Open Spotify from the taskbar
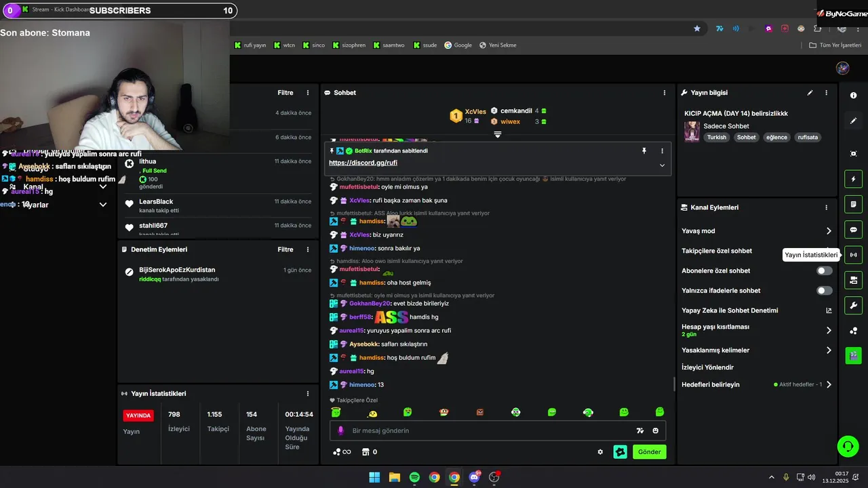This screenshot has height=488, width=868. 414,477
